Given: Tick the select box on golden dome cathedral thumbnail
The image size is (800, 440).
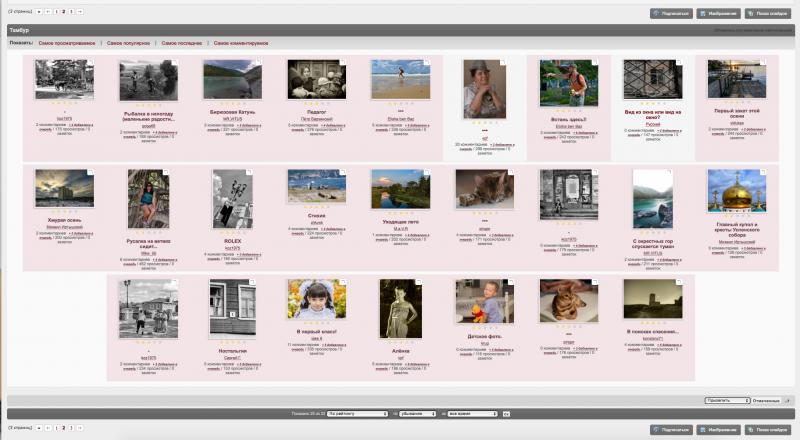Looking at the screenshot, I should pyautogui.click(x=763, y=173).
